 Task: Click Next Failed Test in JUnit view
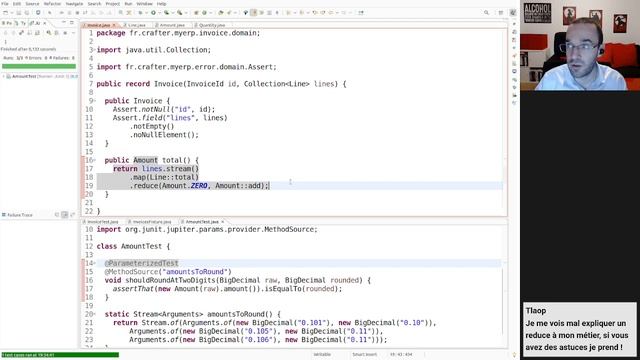[x=5, y=33]
